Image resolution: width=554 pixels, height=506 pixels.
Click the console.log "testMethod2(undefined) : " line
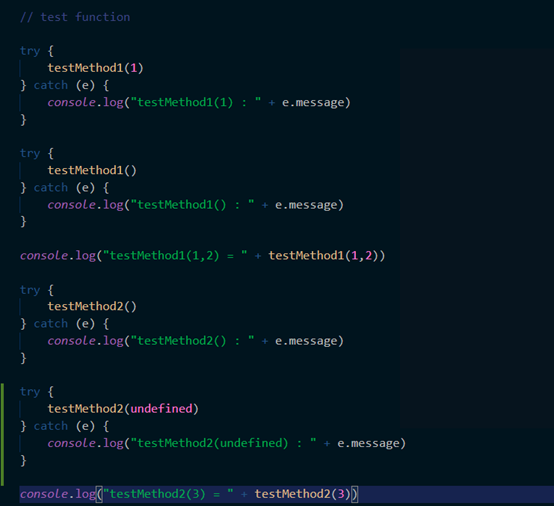pyautogui.click(x=226, y=443)
